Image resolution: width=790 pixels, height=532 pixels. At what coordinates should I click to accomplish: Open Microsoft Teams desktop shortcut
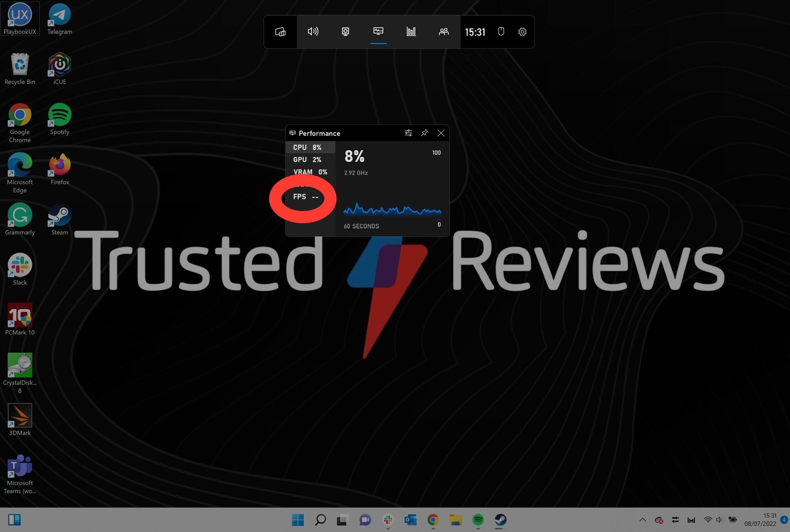pyautogui.click(x=20, y=474)
